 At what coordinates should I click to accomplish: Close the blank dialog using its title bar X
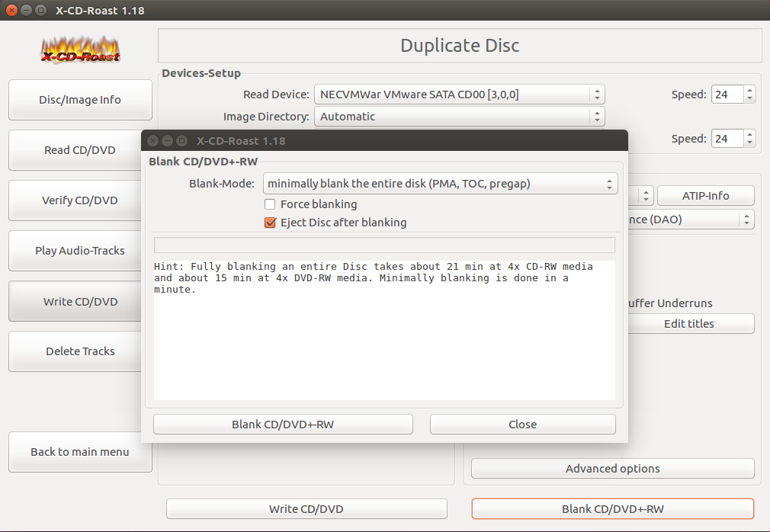point(152,141)
